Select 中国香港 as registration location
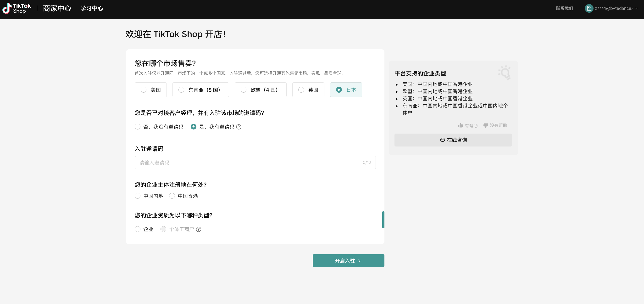The width and height of the screenshot is (644, 304). (172, 196)
